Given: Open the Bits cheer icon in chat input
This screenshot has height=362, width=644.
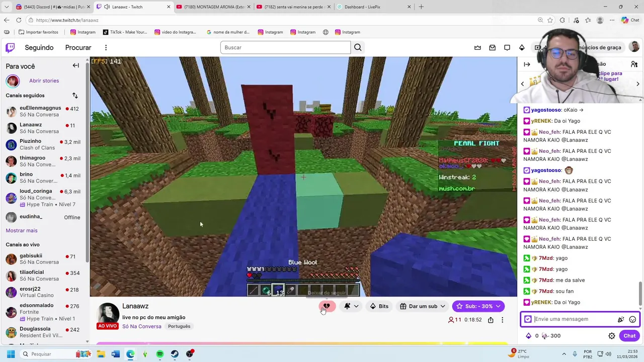Looking at the screenshot, I should pos(621,319).
